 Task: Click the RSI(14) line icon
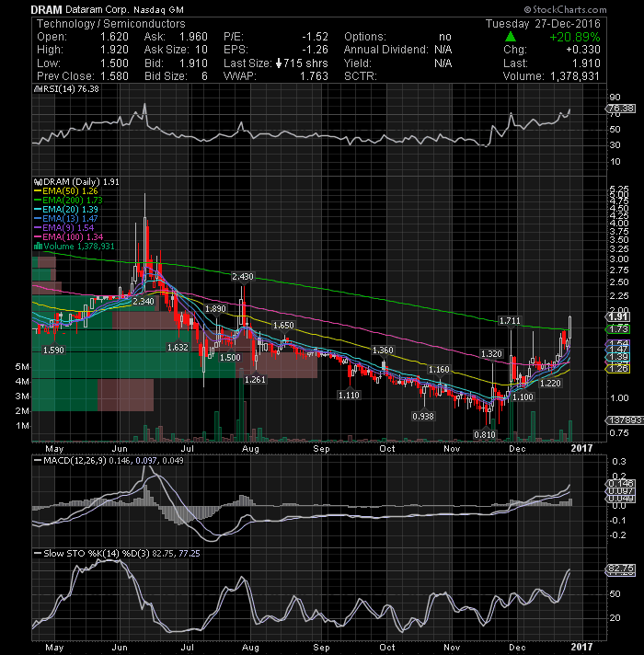[x=36, y=89]
